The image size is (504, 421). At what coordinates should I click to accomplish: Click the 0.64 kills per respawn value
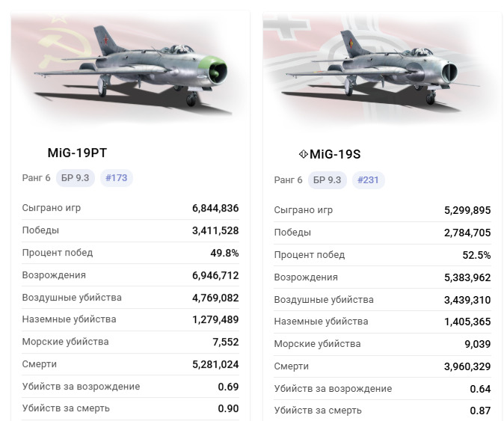481,389
